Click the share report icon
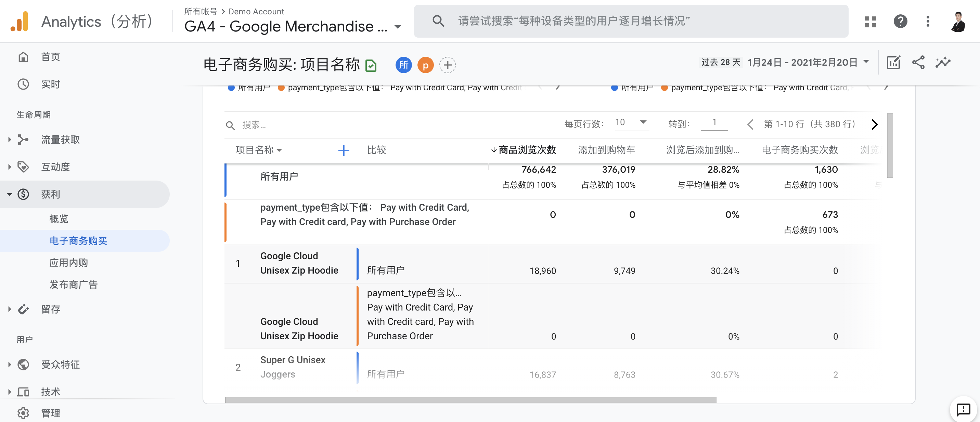The height and width of the screenshot is (422, 980). (x=918, y=62)
